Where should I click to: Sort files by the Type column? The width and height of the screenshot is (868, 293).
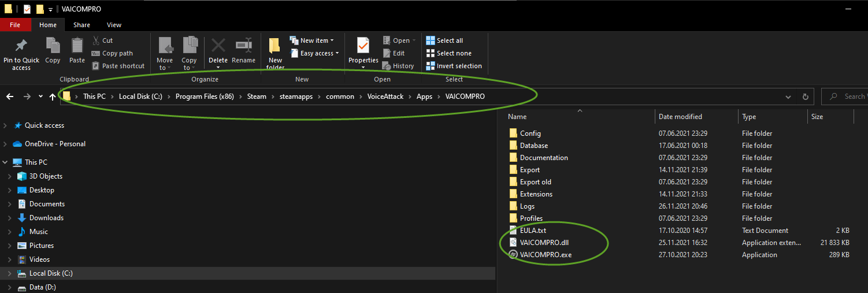point(773,117)
